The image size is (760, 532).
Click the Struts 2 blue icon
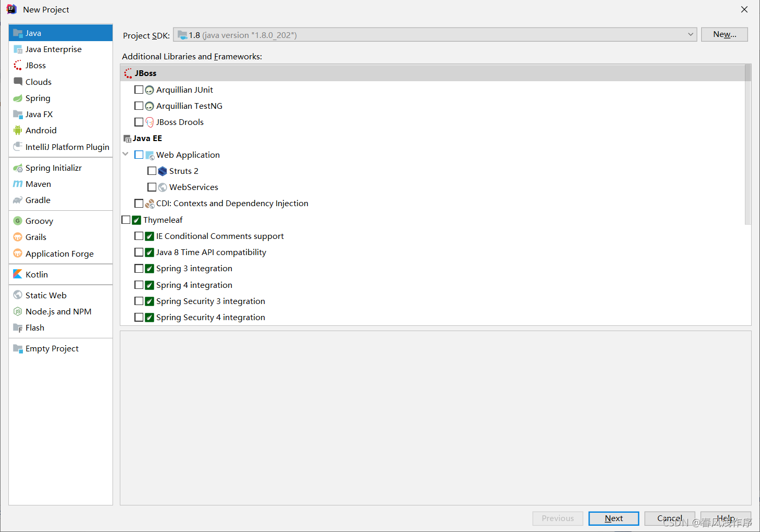[163, 171]
